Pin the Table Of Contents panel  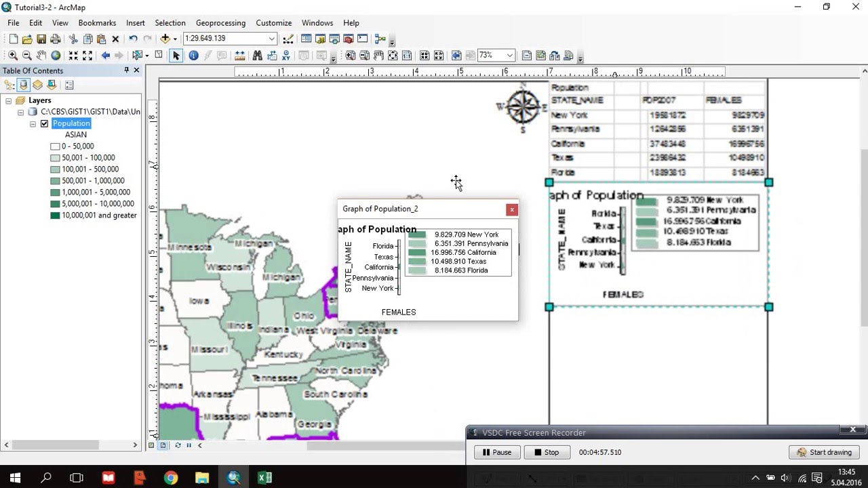(x=126, y=70)
